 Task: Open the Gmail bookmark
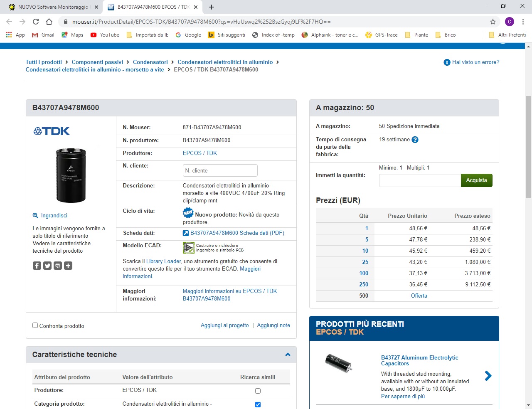pyautogui.click(x=43, y=35)
